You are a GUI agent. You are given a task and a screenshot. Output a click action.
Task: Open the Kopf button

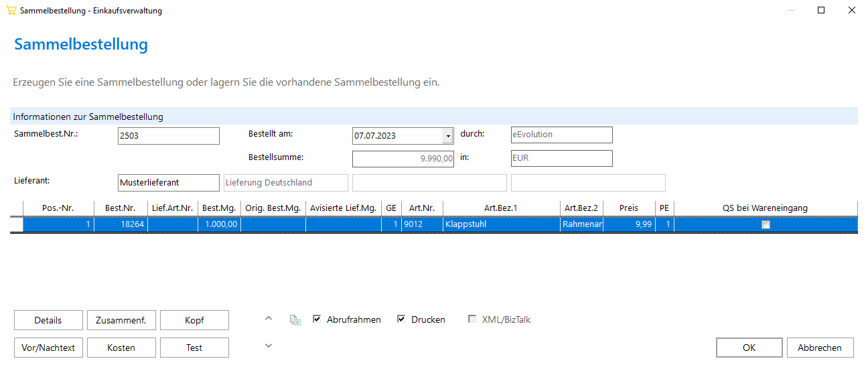click(x=194, y=320)
